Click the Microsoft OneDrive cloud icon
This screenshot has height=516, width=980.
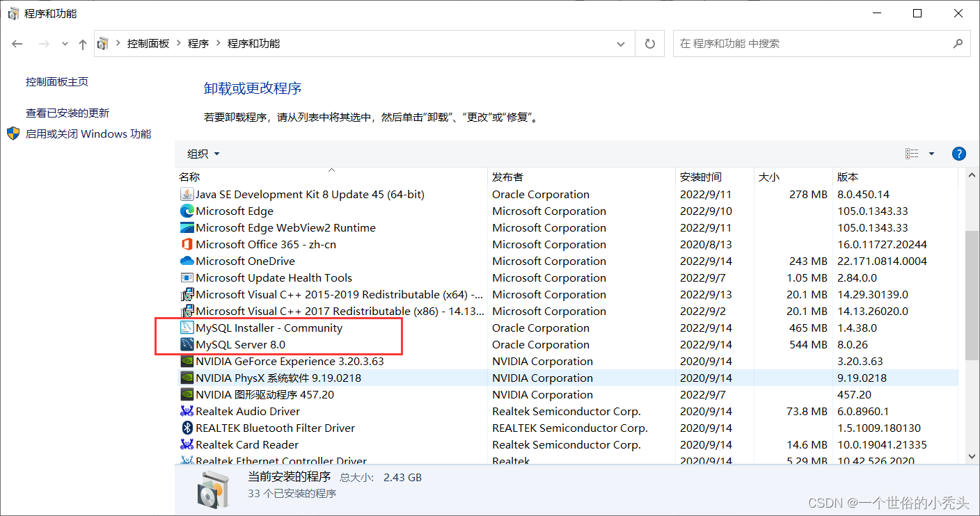pyautogui.click(x=187, y=261)
